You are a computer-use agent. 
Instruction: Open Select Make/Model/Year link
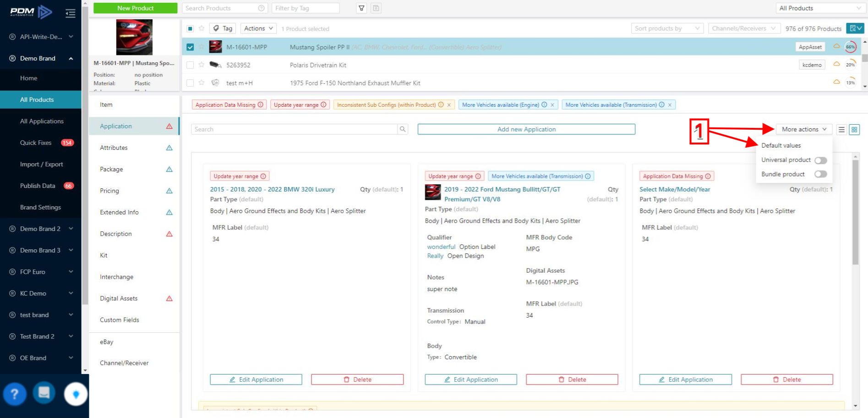tap(675, 189)
